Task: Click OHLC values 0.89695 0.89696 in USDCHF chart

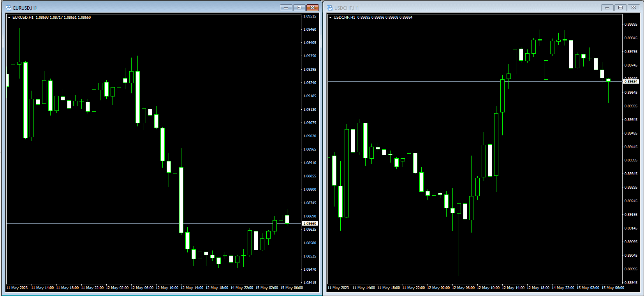Action: (371, 18)
